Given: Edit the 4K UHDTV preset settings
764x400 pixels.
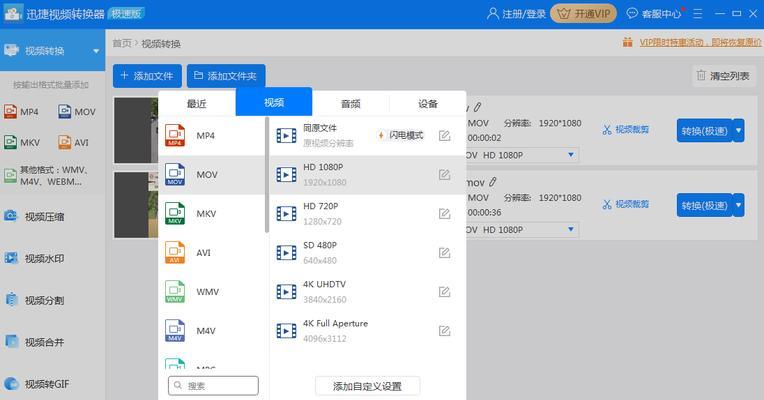Looking at the screenshot, I should point(444,291).
